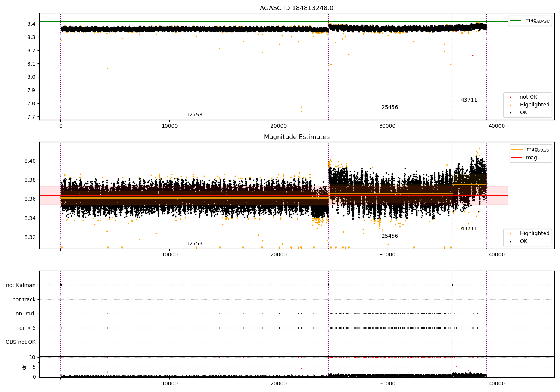This screenshot has width=560, height=392.
Task: Click the rotated "dr" axis label
Action: [24, 367]
